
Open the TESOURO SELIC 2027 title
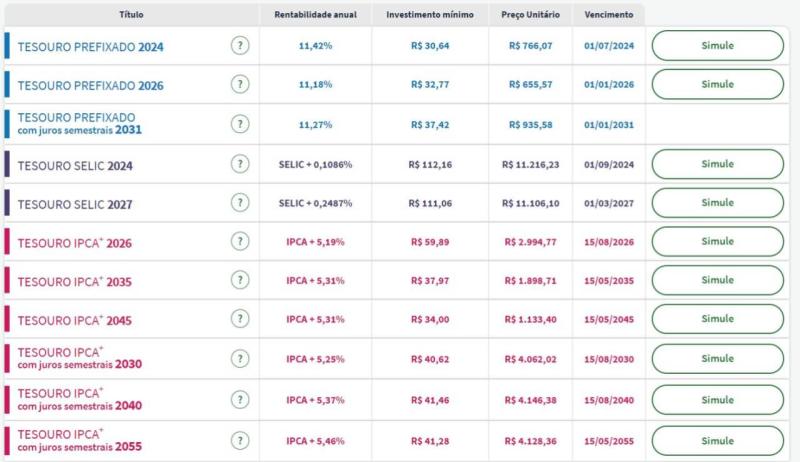(75, 204)
